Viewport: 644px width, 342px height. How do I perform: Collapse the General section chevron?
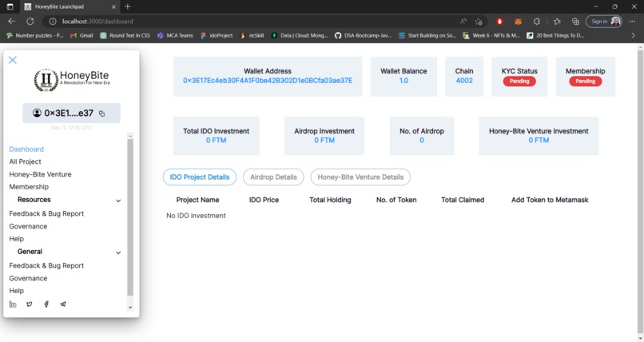click(x=118, y=253)
